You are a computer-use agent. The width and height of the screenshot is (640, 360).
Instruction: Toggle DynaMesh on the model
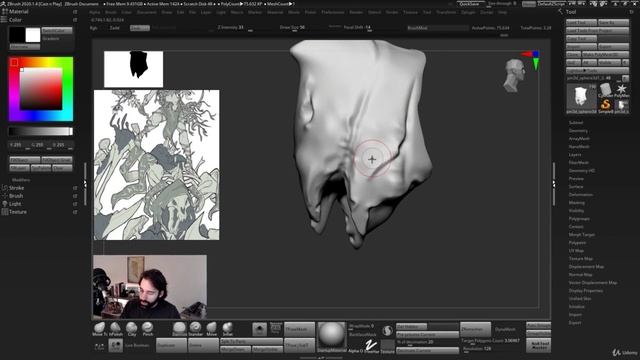click(506, 329)
